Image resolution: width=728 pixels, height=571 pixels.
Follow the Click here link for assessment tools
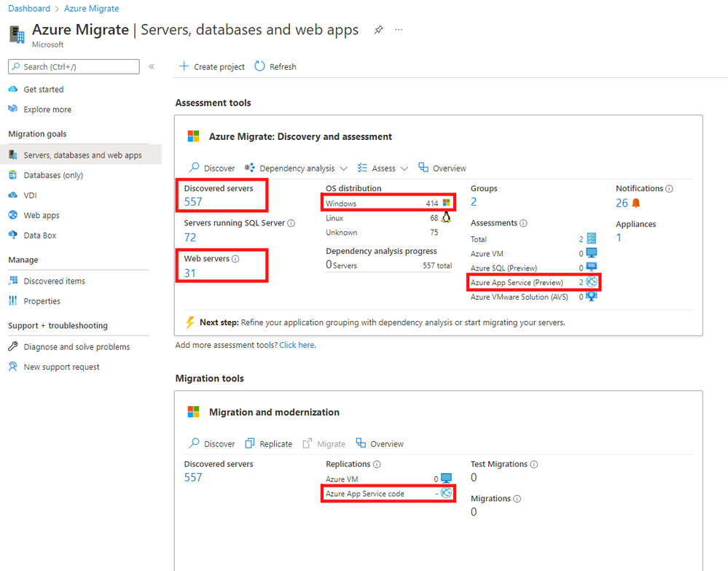[x=297, y=345]
